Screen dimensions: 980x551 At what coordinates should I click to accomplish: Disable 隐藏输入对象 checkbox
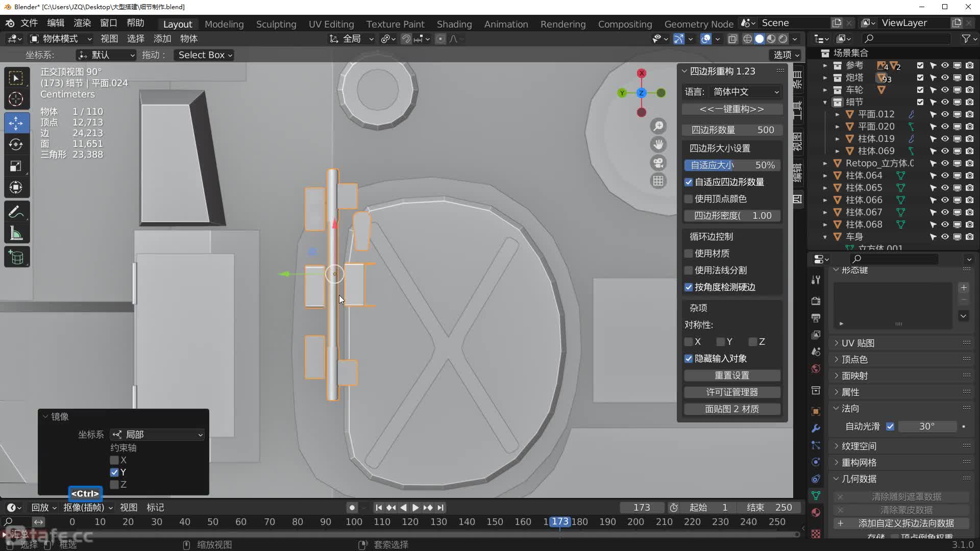pyautogui.click(x=689, y=359)
